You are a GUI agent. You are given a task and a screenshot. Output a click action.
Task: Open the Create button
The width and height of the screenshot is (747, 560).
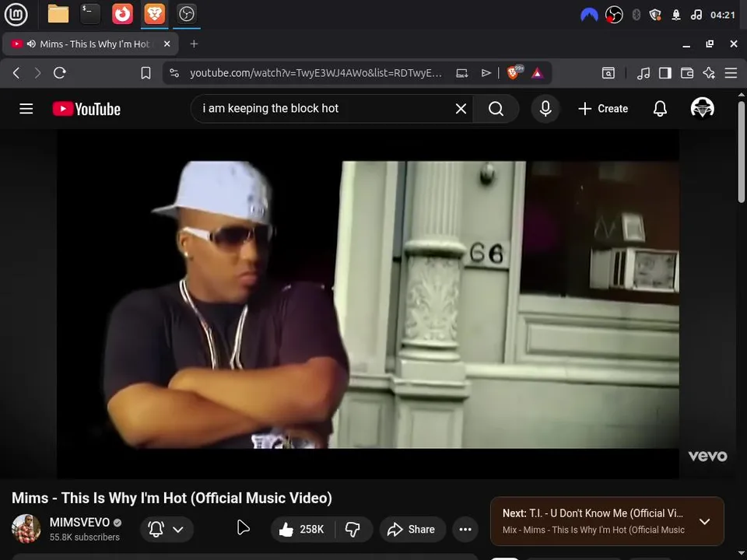coord(602,109)
